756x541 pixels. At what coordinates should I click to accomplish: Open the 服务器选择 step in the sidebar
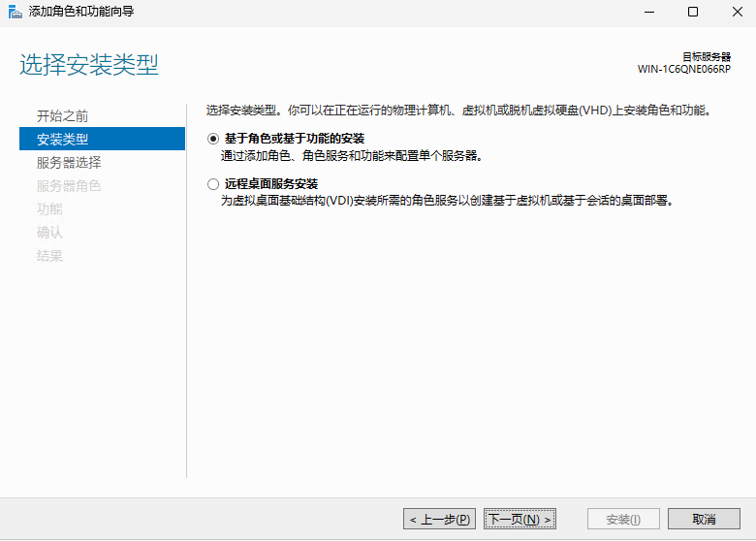pyautogui.click(x=69, y=162)
